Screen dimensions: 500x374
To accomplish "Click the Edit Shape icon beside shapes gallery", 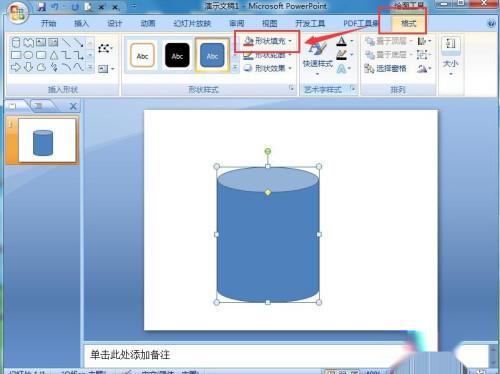I will [105, 49].
